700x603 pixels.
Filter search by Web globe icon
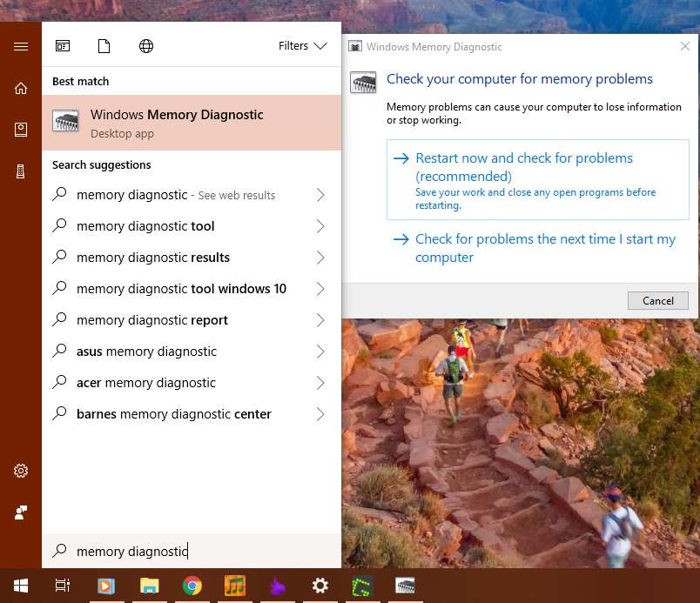click(x=146, y=46)
